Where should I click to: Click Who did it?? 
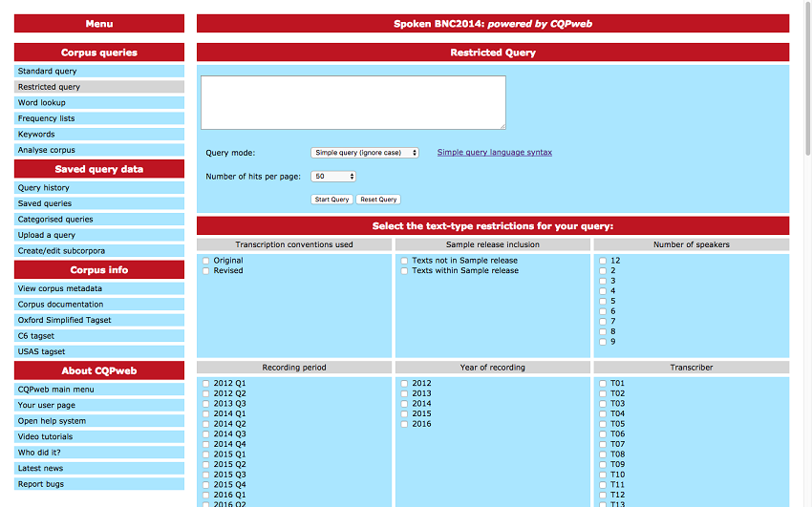[99, 453]
